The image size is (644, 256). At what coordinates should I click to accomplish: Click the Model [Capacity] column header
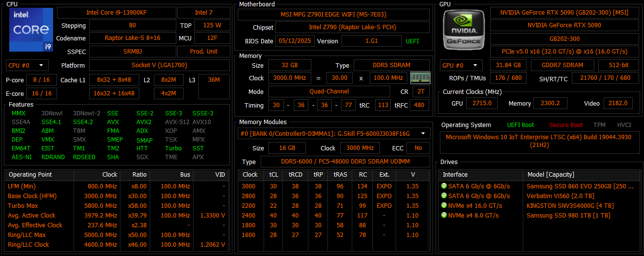581,175
